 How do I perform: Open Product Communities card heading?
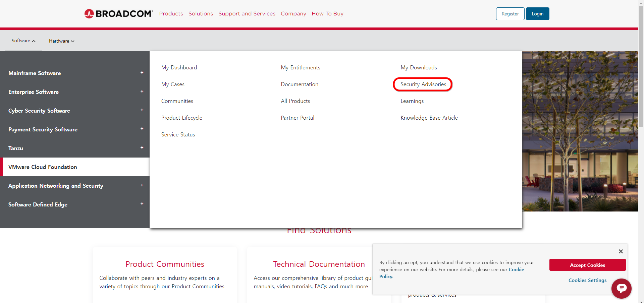pyautogui.click(x=165, y=264)
